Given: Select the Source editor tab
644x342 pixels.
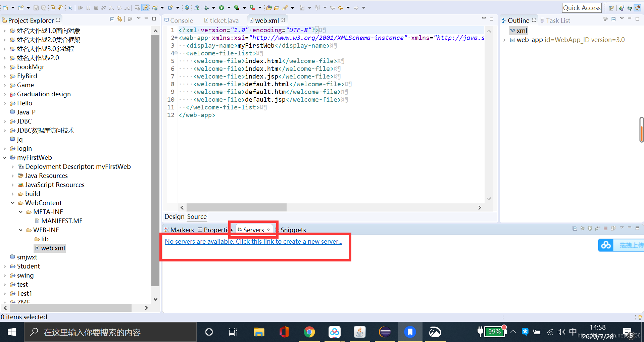Looking at the screenshot, I should coord(197,216).
